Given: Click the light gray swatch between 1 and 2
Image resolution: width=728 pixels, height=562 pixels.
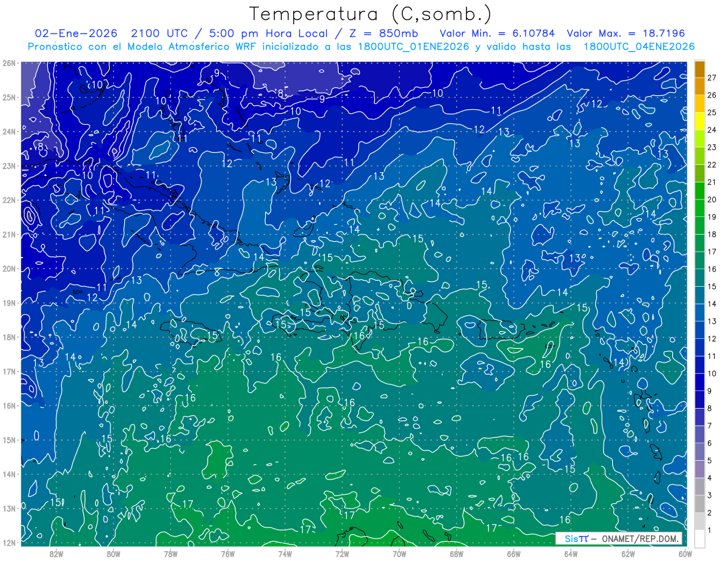Looking at the screenshot, I should tap(700, 521).
